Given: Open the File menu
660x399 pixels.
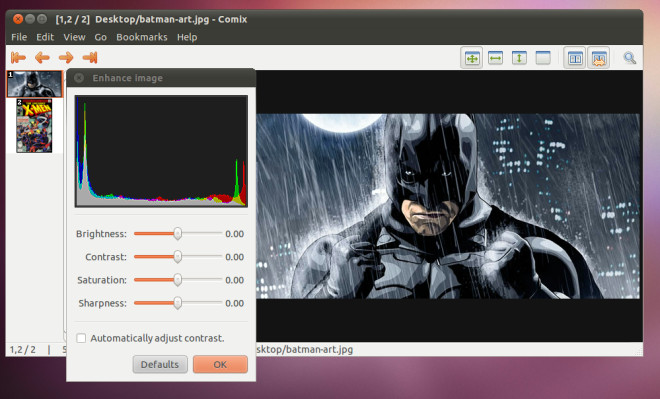Looking at the screenshot, I should (19, 37).
